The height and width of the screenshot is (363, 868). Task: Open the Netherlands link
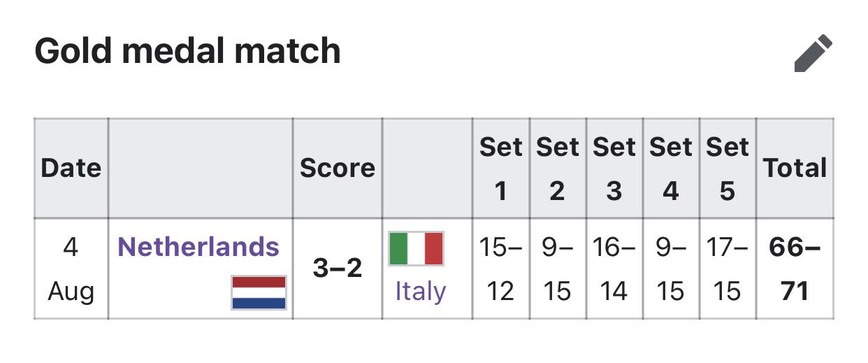click(x=198, y=247)
